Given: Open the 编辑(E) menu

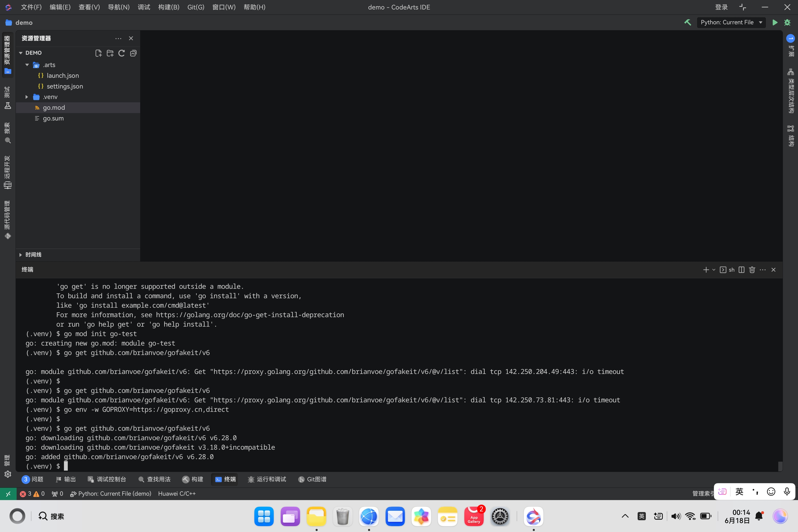Looking at the screenshot, I should point(60,7).
